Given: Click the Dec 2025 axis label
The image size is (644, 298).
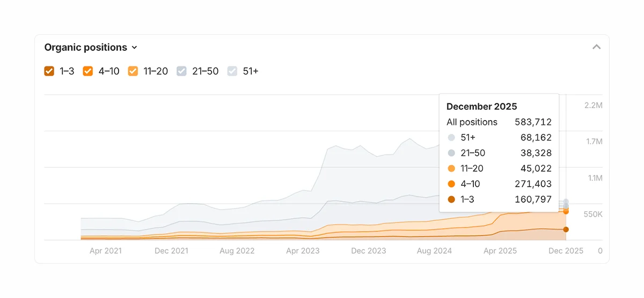Looking at the screenshot, I should [566, 251].
